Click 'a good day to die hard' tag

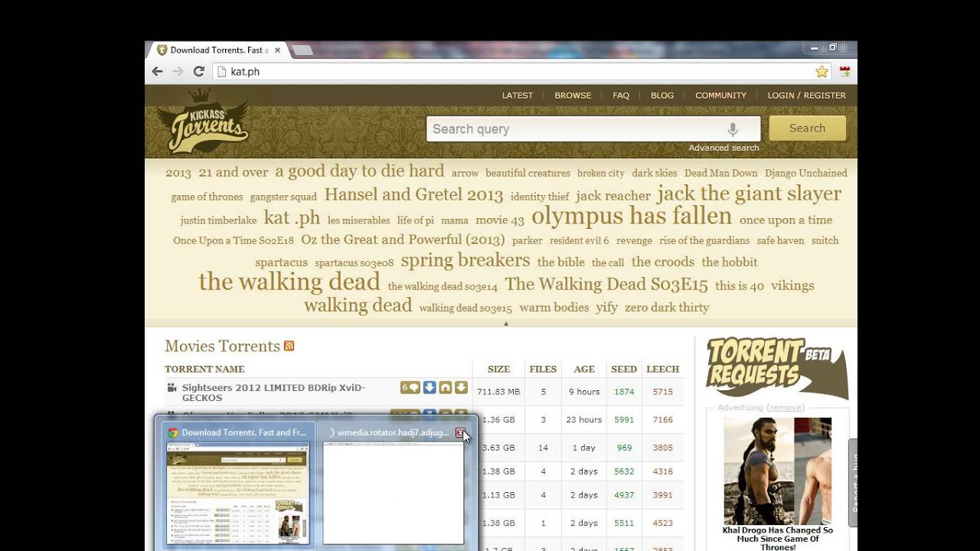click(360, 171)
